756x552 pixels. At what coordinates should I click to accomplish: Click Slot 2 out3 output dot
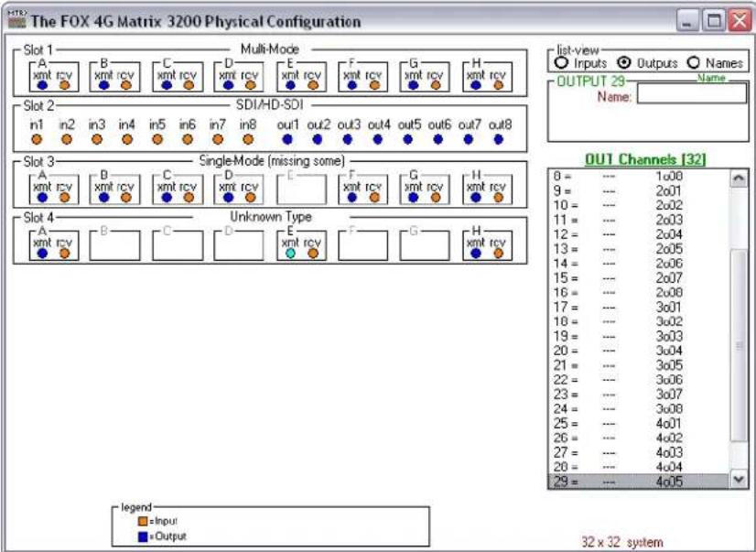coord(348,139)
